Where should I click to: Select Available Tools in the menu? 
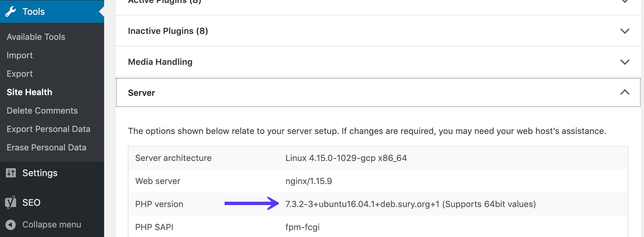pos(36,37)
